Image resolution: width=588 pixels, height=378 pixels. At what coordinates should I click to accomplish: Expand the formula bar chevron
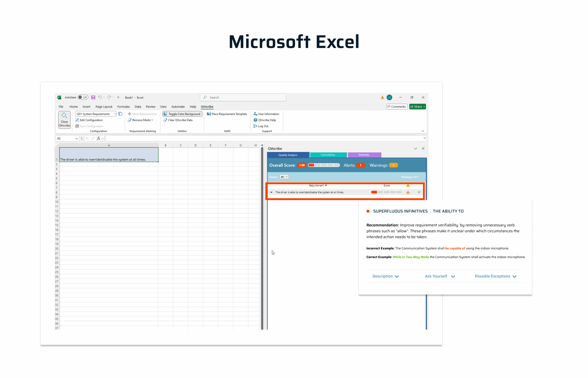[424, 138]
